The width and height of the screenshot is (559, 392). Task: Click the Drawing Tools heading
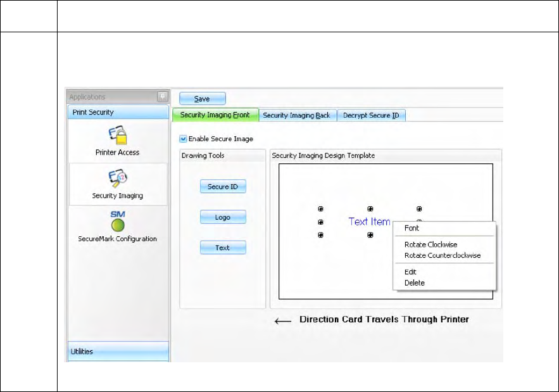203,156
